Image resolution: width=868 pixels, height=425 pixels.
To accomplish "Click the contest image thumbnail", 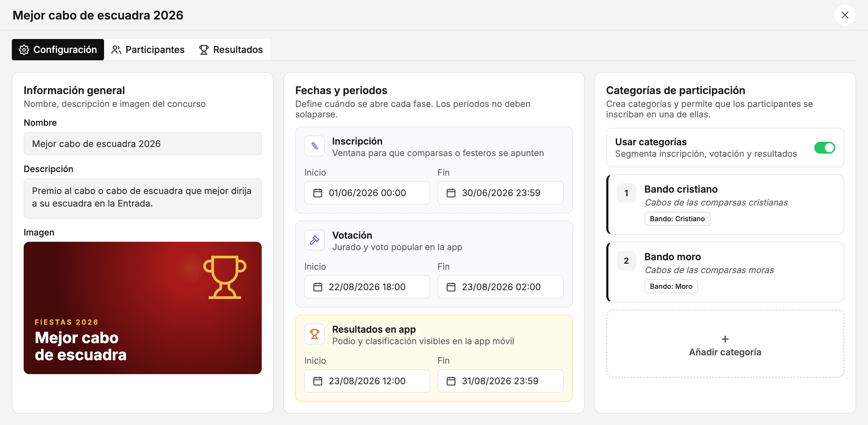I will (x=143, y=308).
